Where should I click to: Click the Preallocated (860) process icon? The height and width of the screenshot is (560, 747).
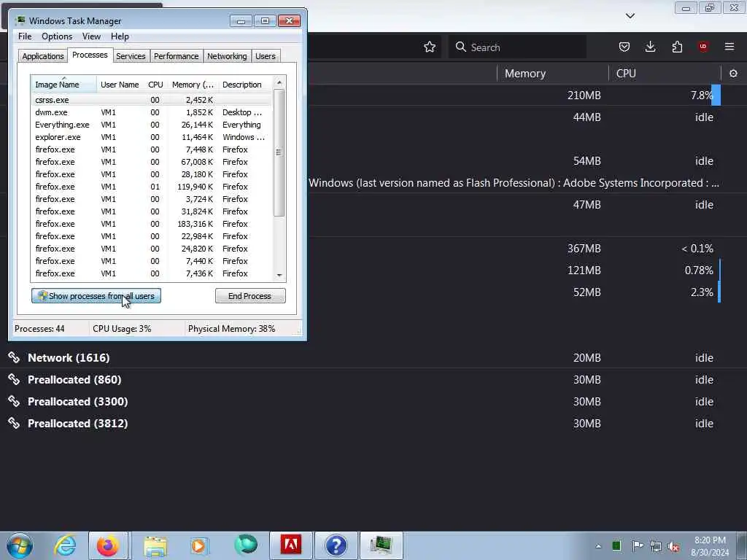[x=14, y=379]
